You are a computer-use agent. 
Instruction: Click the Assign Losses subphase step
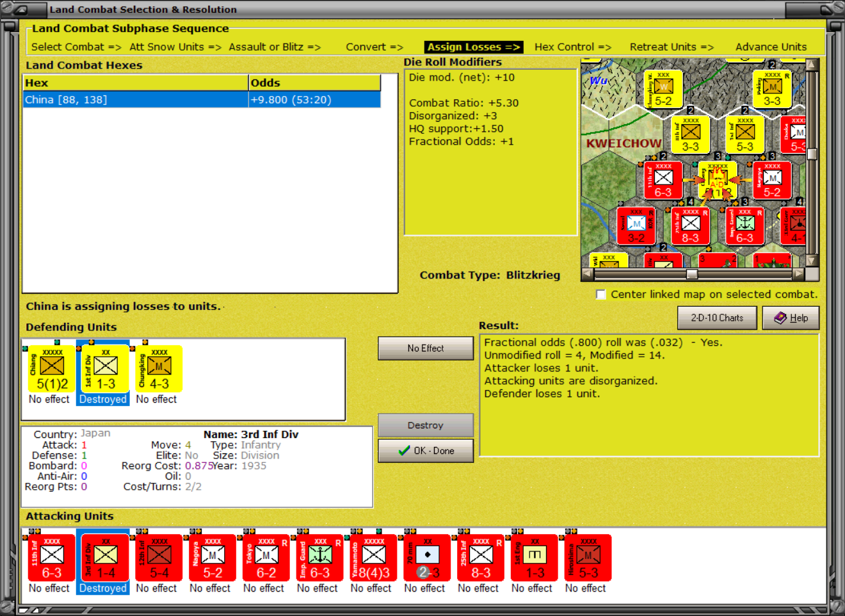click(474, 47)
